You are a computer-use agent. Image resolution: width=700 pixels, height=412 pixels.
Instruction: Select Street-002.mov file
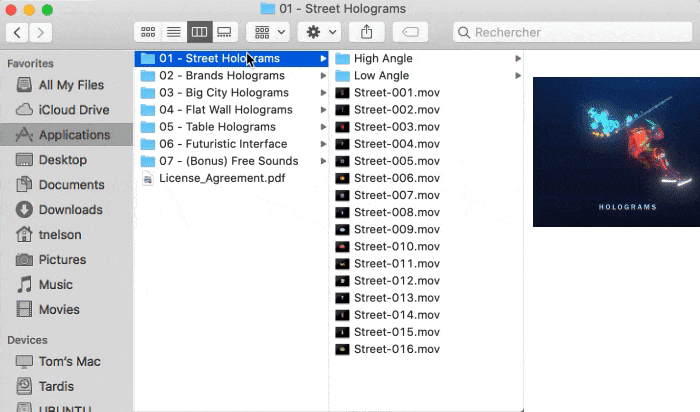click(426, 110)
